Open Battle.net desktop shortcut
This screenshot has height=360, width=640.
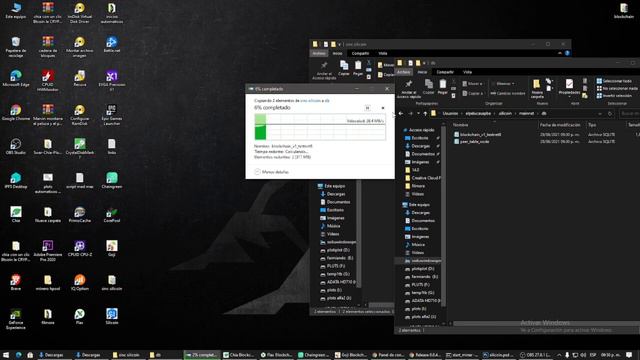coord(111,44)
